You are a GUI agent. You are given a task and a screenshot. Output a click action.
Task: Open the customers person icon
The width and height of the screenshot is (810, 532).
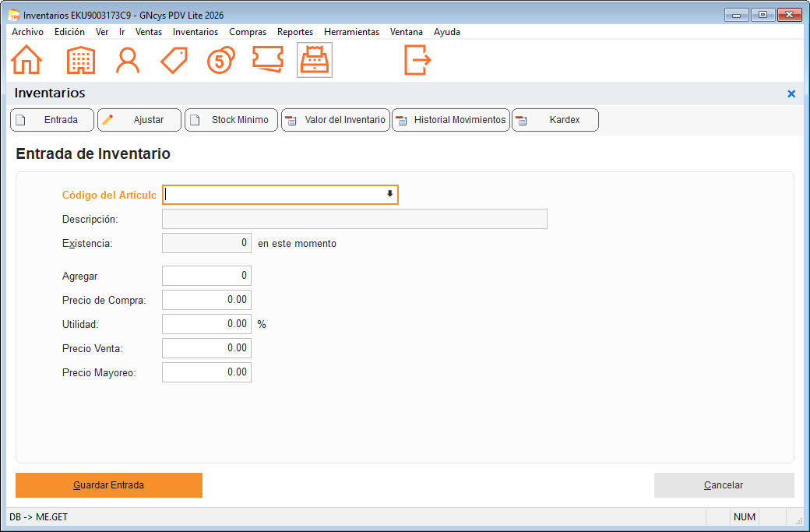[x=128, y=60]
